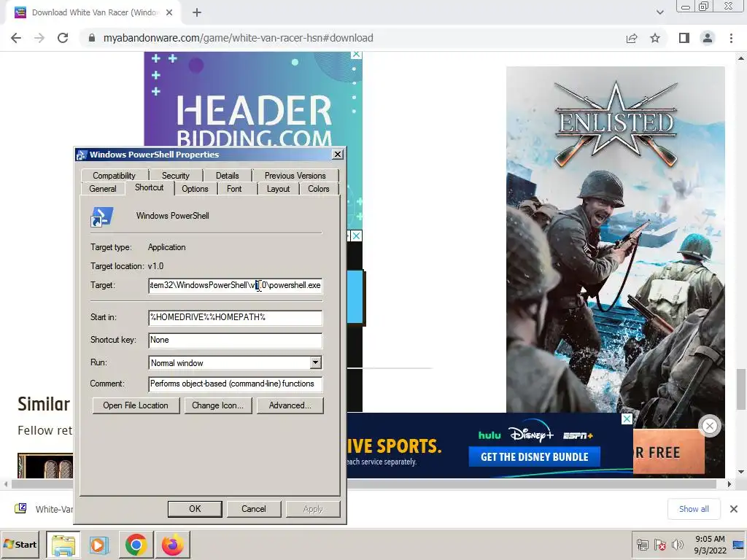The image size is (747, 560).
Task: Close the Header Bidding ad
Action: tap(356, 55)
